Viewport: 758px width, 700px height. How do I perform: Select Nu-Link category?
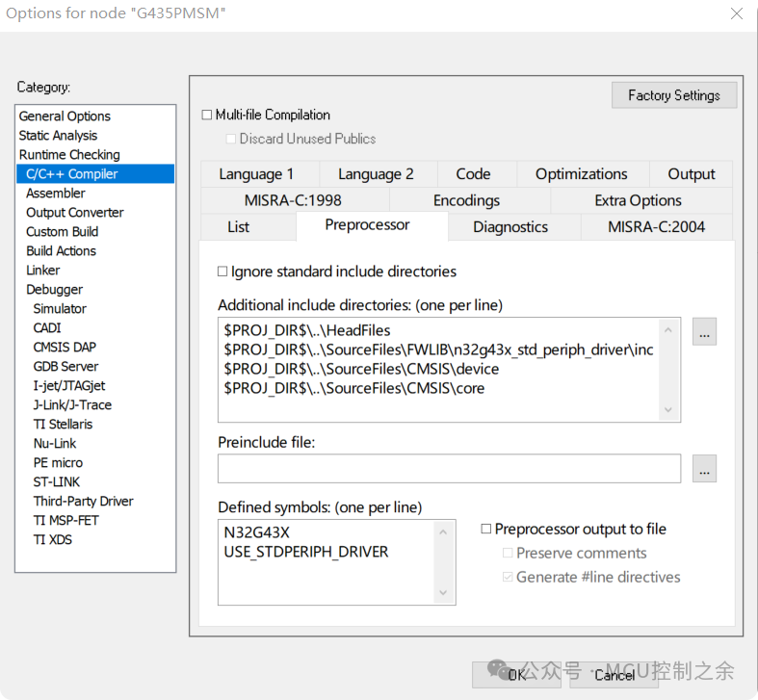point(95,443)
